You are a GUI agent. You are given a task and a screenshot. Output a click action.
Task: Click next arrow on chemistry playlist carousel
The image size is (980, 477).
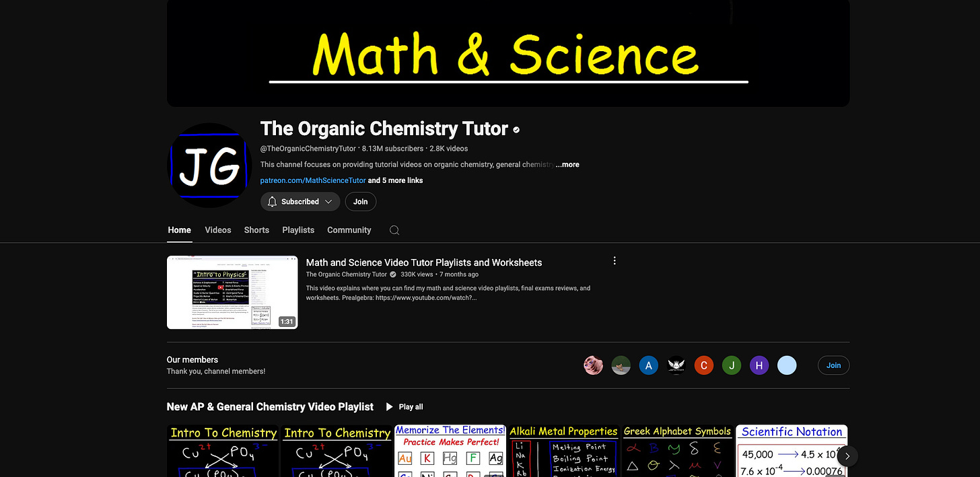(847, 455)
